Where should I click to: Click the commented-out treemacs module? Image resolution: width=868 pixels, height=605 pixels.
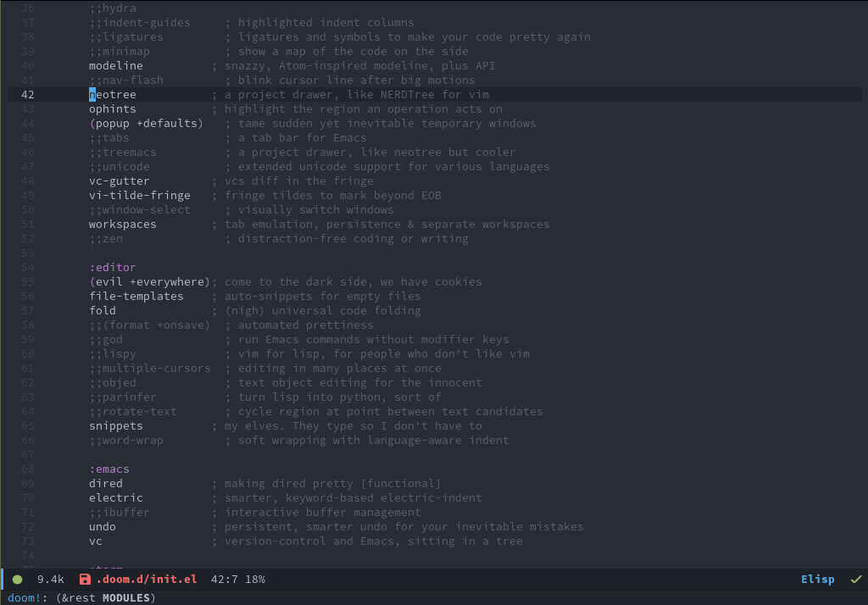click(123, 153)
